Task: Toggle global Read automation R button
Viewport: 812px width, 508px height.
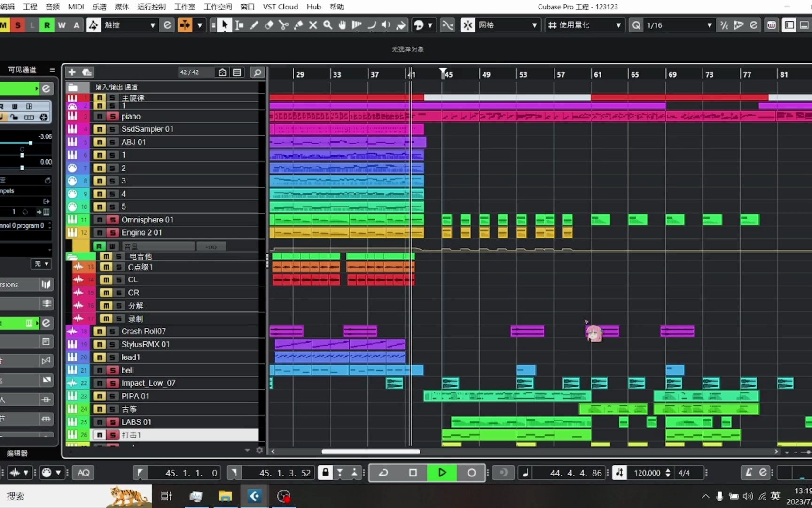Action: point(47,25)
